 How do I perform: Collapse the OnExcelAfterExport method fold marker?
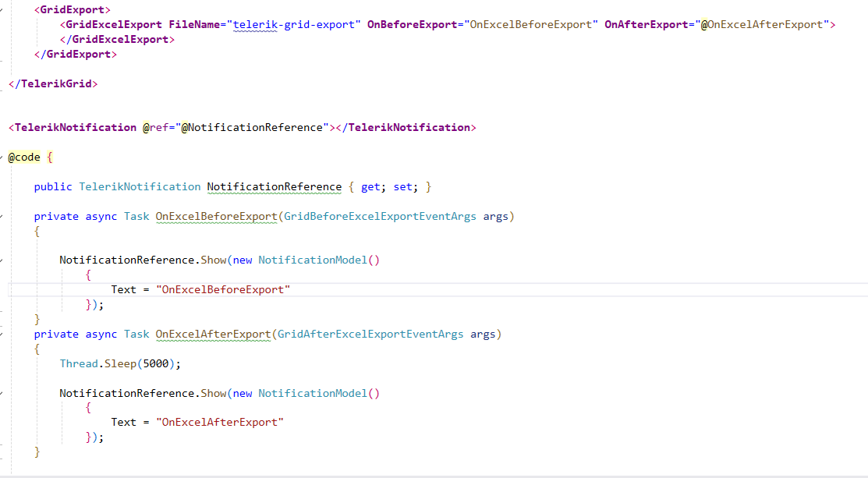[x=2, y=334]
